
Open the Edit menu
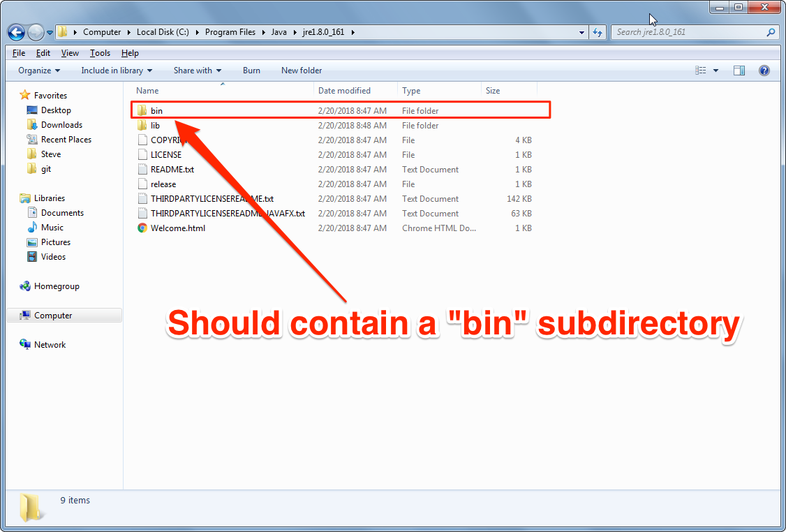(x=43, y=53)
